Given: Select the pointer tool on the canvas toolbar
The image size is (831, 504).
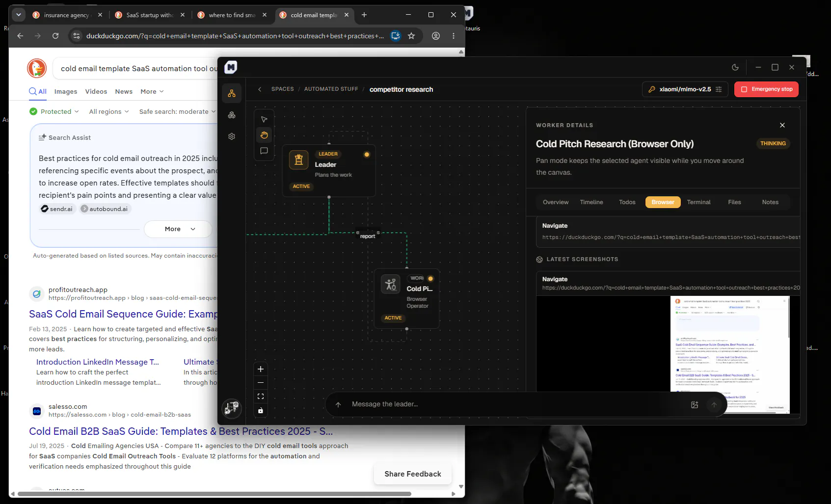Looking at the screenshot, I should pyautogui.click(x=264, y=119).
